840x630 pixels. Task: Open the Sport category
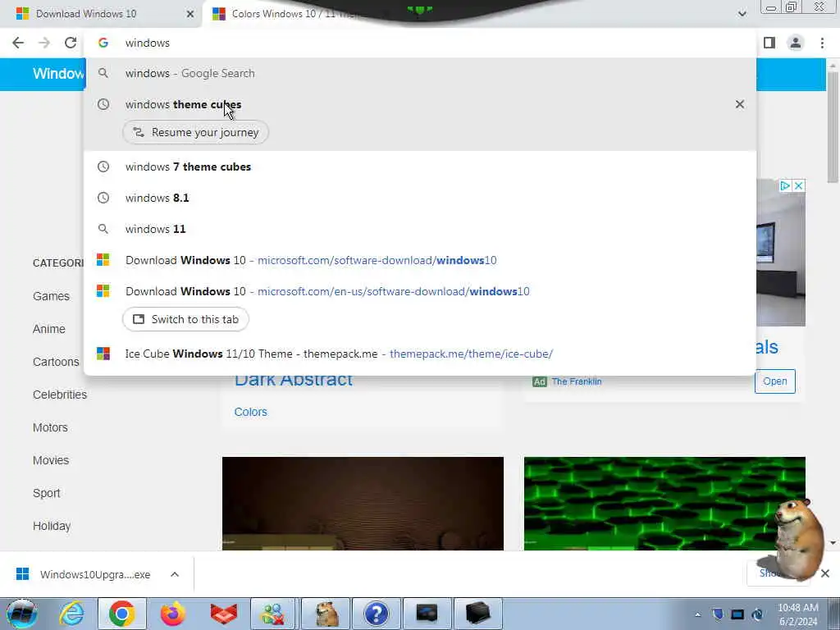tap(46, 493)
